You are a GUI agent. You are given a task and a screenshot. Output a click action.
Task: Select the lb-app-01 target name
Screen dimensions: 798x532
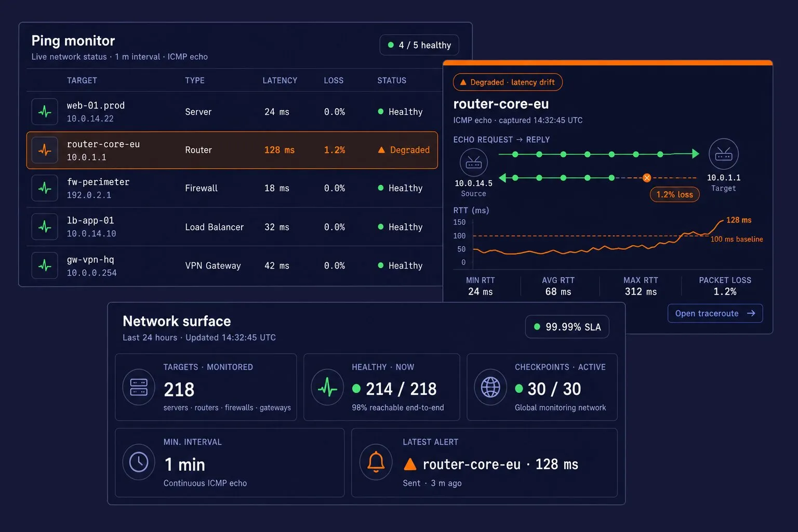90,220
